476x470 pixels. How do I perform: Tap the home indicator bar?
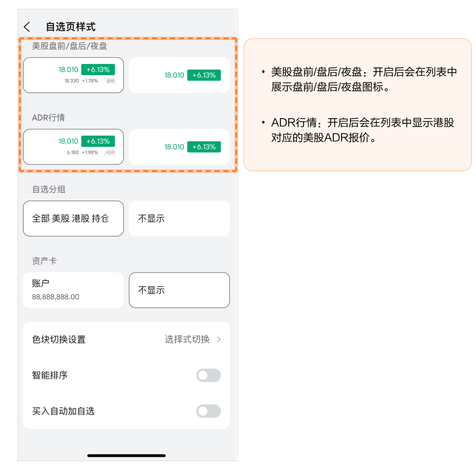point(126,455)
